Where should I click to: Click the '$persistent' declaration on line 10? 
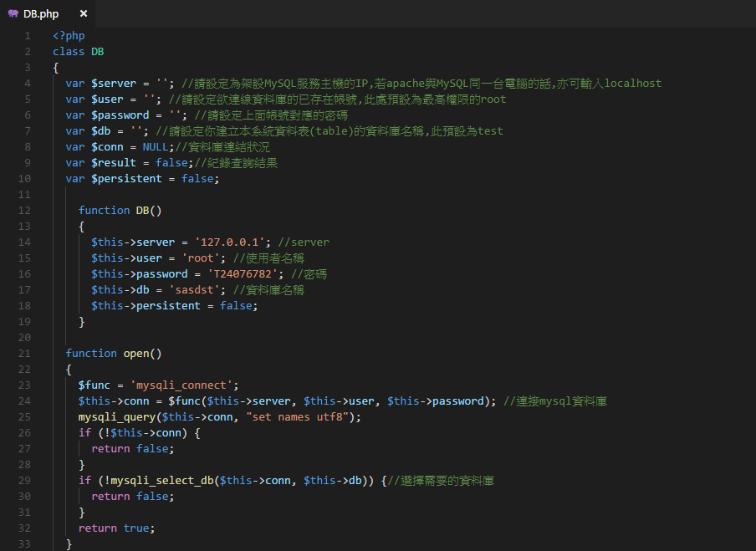click(126, 179)
